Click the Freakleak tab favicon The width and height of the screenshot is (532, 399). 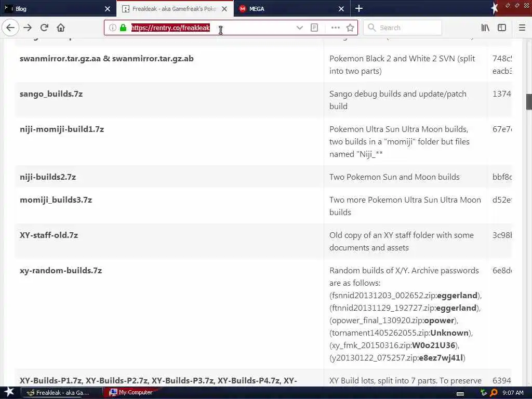(126, 9)
